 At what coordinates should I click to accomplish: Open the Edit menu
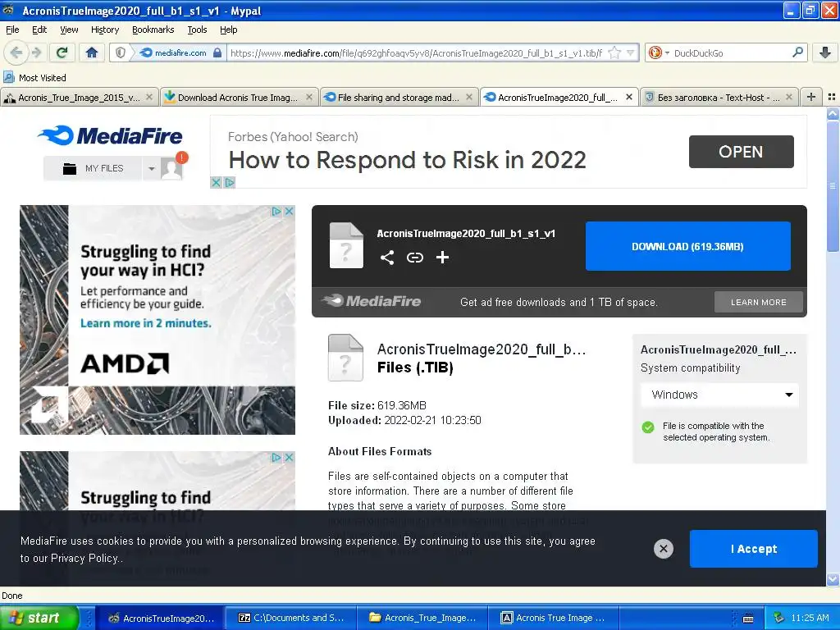[x=39, y=30]
